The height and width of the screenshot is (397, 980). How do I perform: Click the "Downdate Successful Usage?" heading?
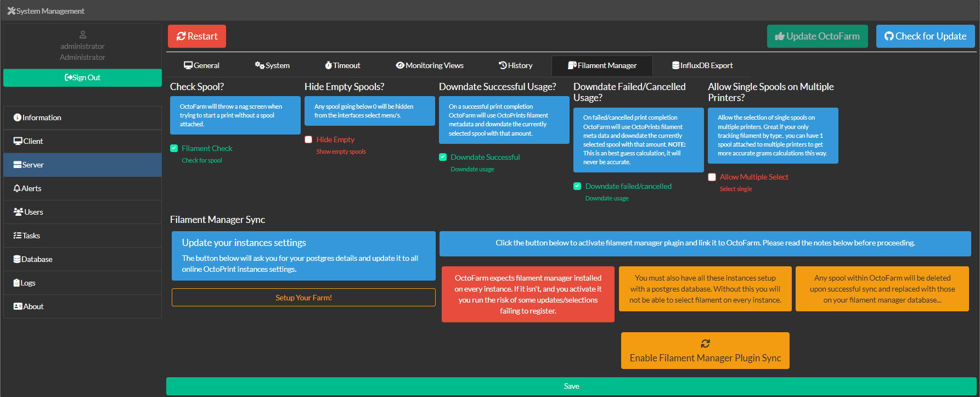(497, 87)
